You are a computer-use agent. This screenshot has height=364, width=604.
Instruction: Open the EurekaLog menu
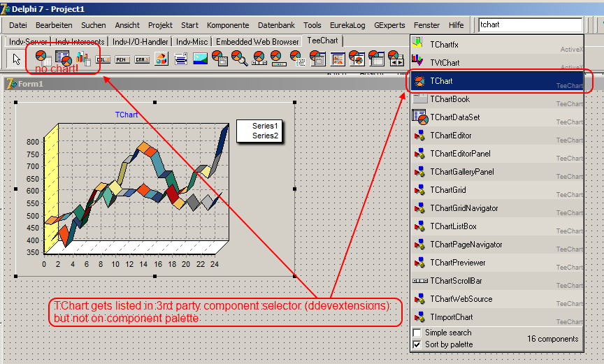[x=347, y=25]
